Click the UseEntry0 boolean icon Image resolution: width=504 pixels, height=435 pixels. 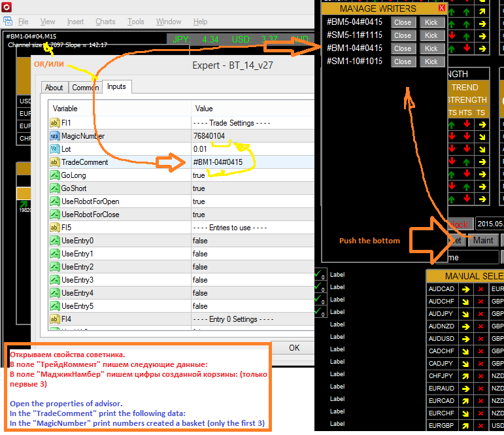[55, 241]
